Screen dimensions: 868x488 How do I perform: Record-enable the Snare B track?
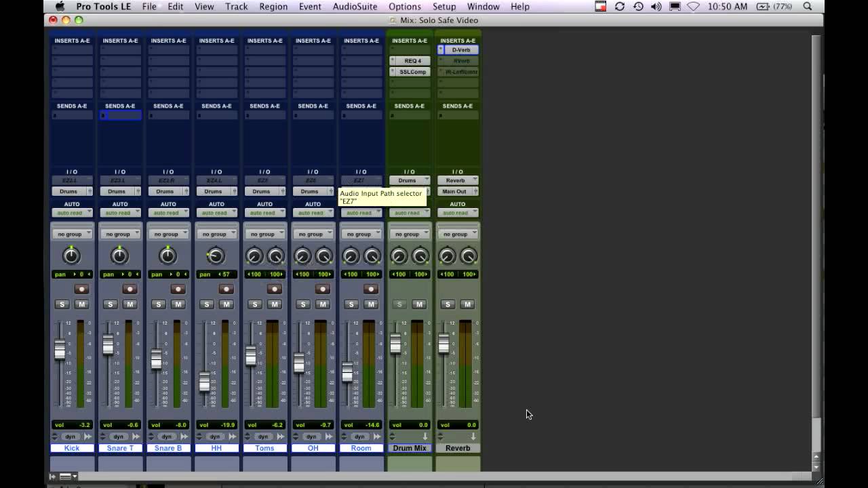click(178, 289)
